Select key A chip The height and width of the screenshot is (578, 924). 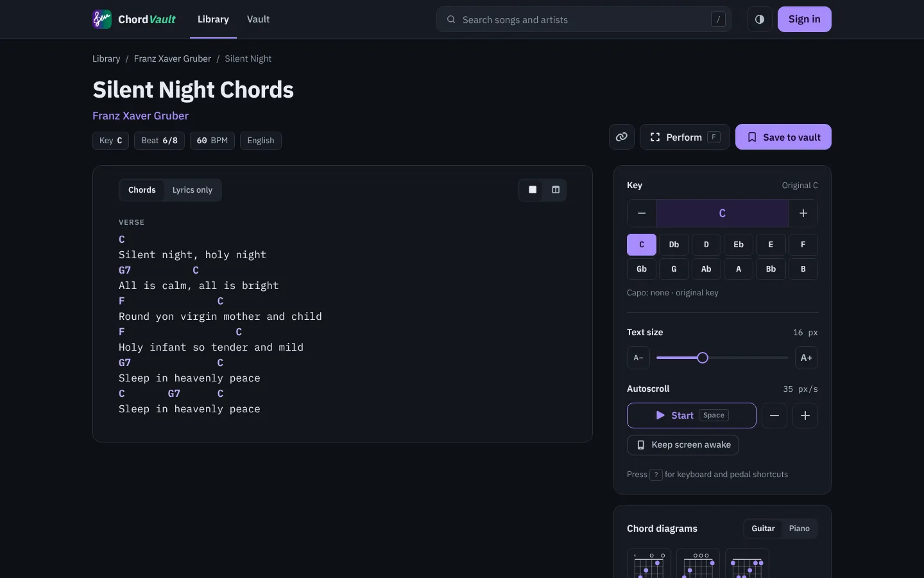coord(739,269)
